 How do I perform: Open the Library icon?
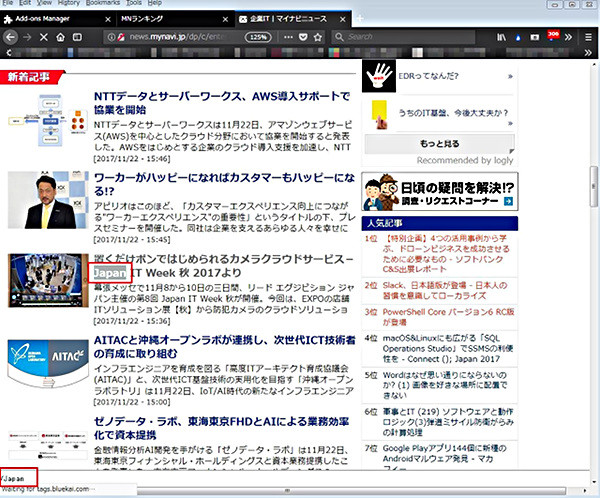(x=501, y=37)
